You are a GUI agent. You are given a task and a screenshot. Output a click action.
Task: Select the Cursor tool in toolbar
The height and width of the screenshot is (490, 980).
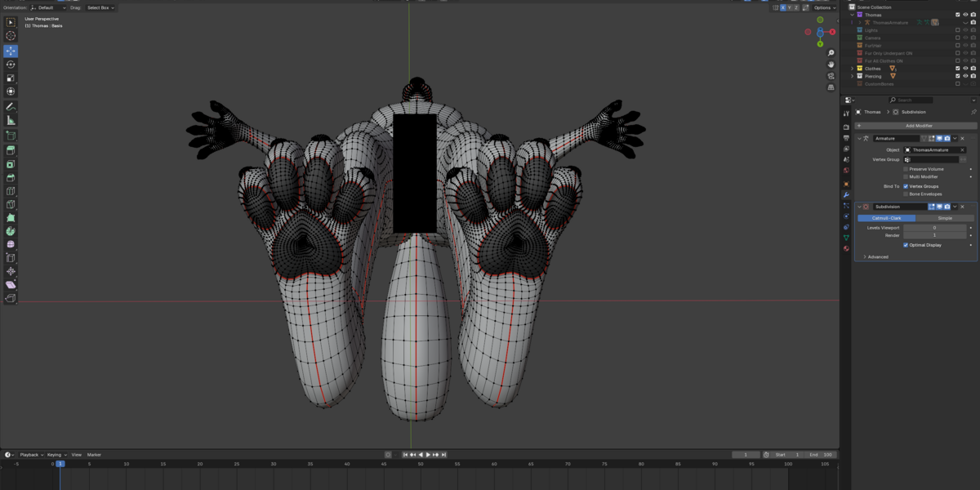(11, 36)
